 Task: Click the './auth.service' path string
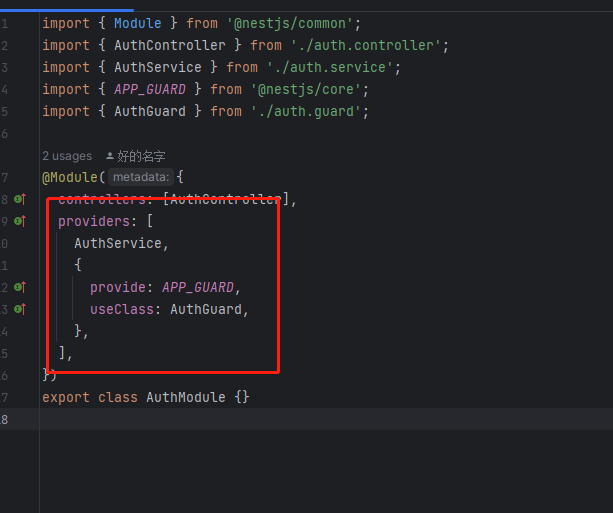330,67
